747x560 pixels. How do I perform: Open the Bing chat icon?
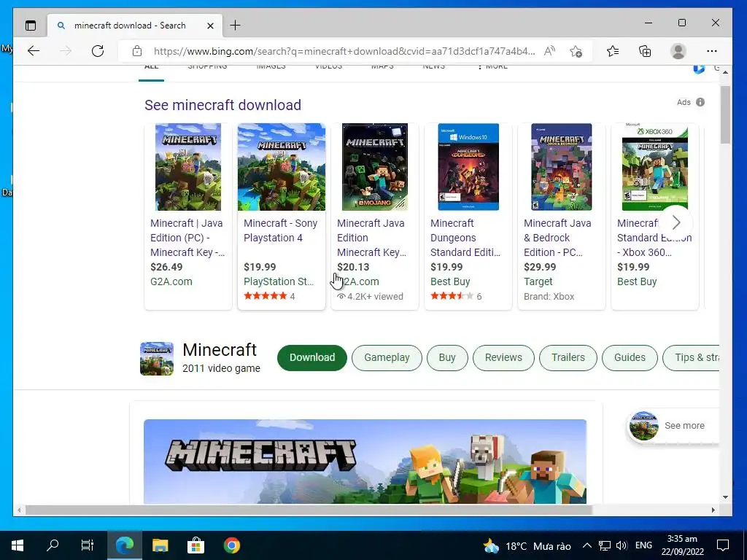click(699, 69)
